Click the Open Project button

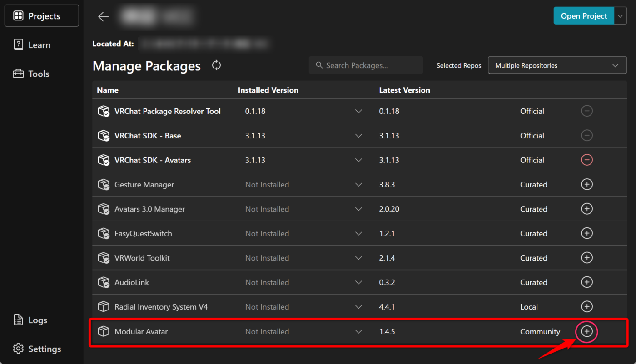point(584,16)
